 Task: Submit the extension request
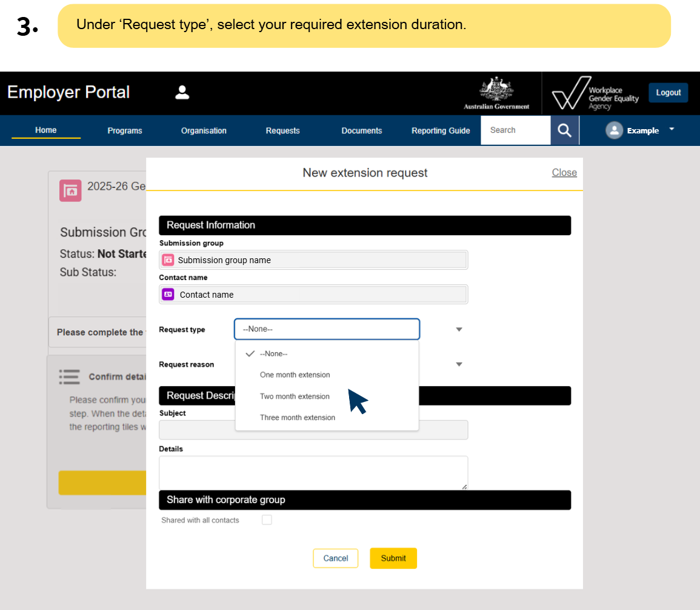click(x=393, y=558)
